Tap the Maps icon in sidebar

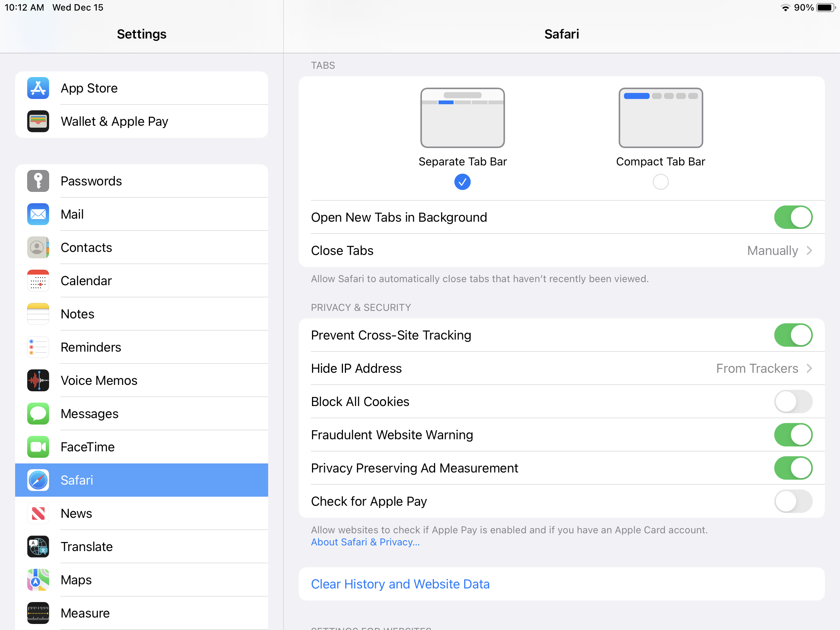pyautogui.click(x=38, y=580)
